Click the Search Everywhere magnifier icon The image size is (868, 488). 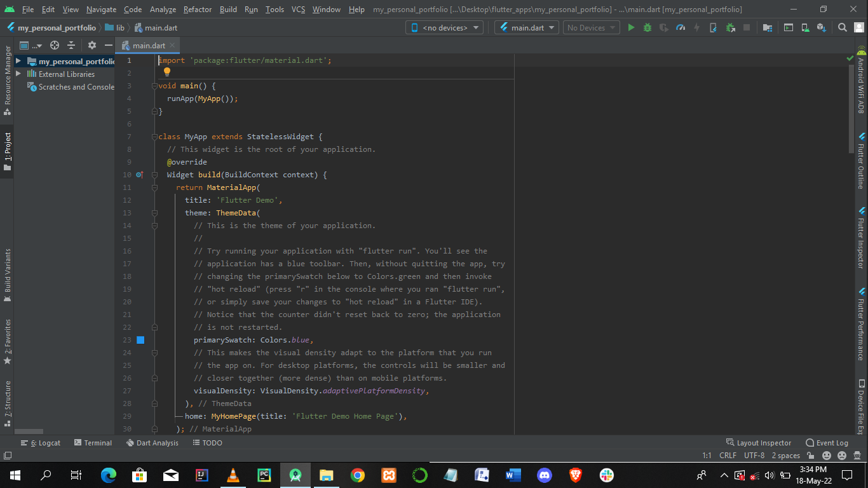(x=843, y=27)
